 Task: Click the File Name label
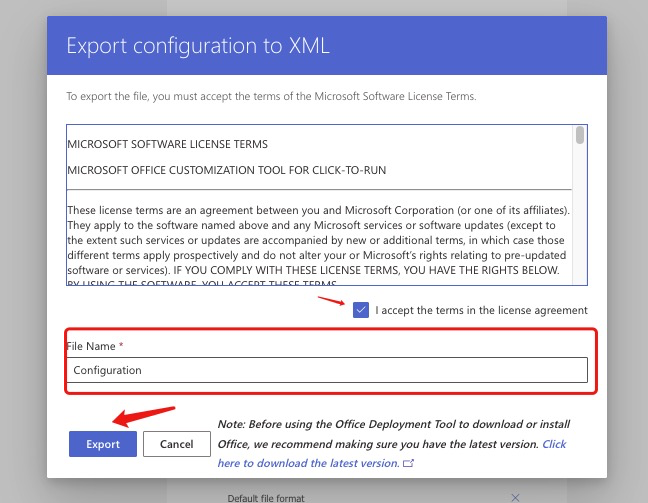95,346
